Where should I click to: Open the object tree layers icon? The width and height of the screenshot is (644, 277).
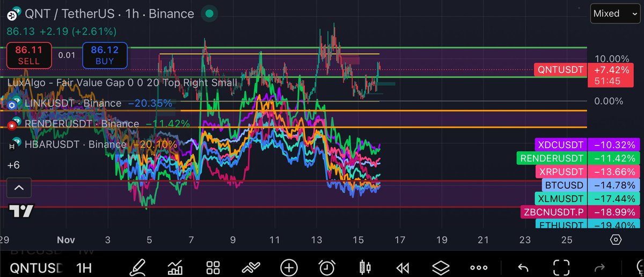coord(441,267)
